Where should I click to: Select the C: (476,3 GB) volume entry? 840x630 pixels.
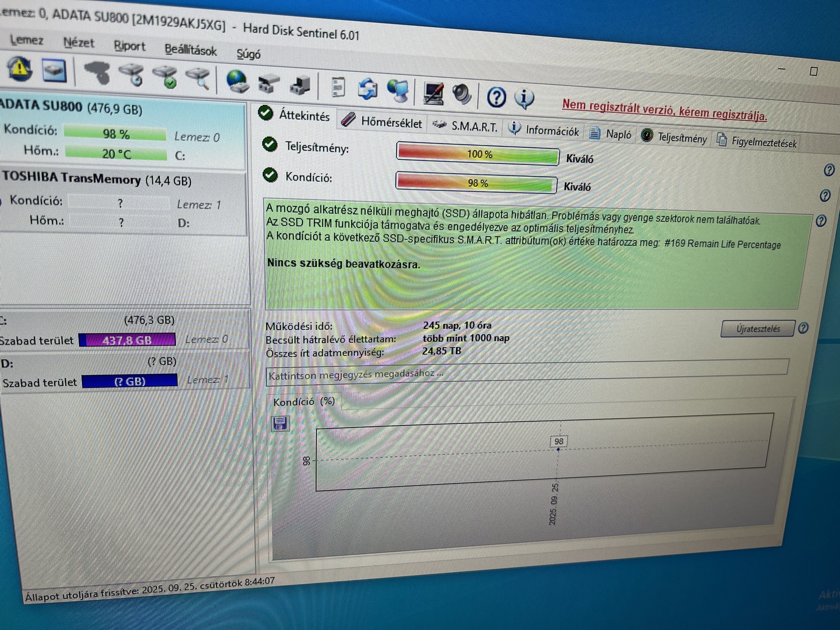[125, 331]
